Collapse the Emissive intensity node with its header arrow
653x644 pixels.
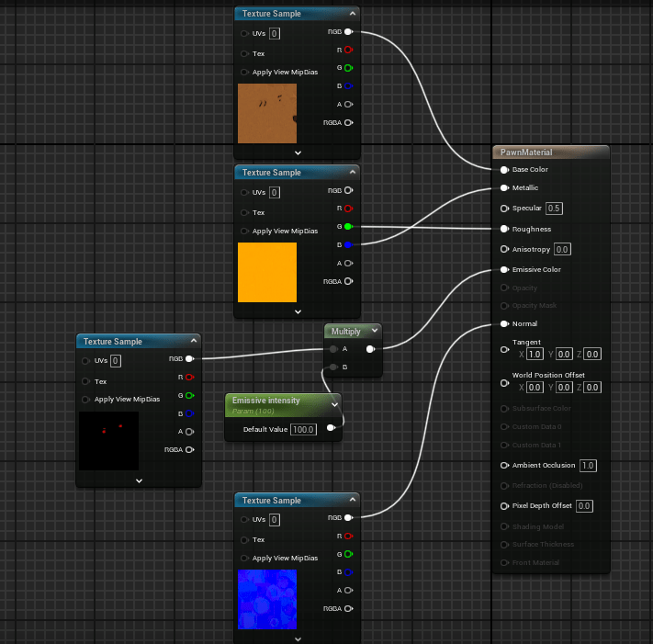tap(333, 401)
